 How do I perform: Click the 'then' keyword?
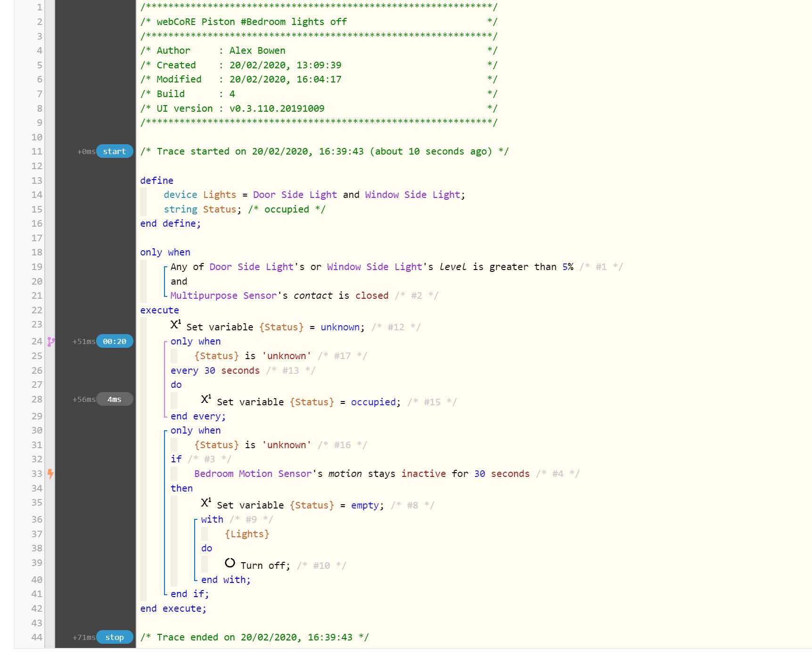[x=181, y=488]
